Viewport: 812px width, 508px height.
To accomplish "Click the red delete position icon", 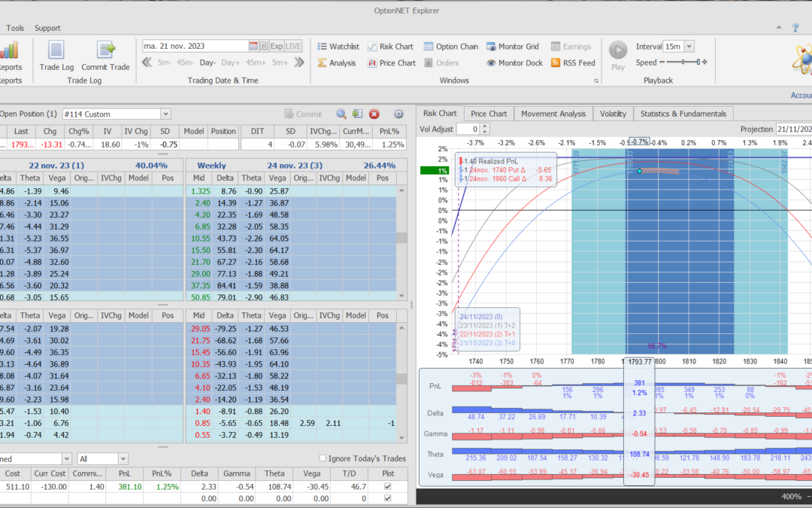I will 374,114.
